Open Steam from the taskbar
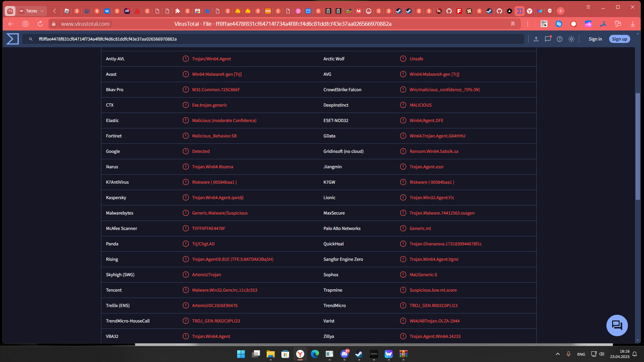 (x=359, y=354)
